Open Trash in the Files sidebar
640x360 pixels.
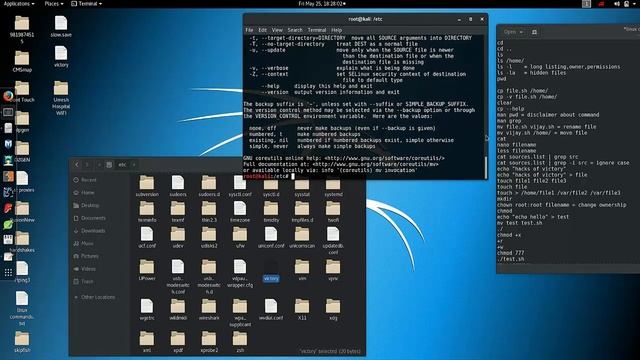(84, 281)
